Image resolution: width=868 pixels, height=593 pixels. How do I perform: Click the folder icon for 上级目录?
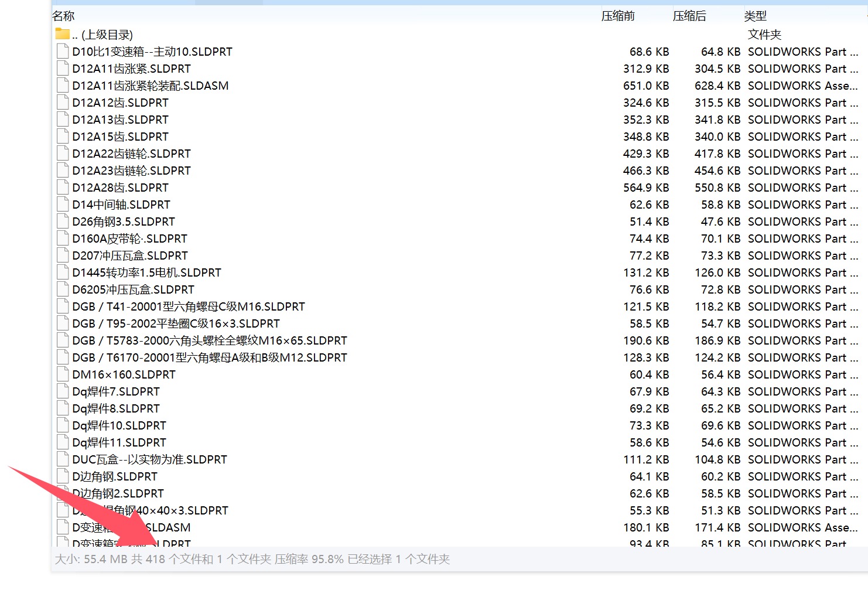(62, 33)
